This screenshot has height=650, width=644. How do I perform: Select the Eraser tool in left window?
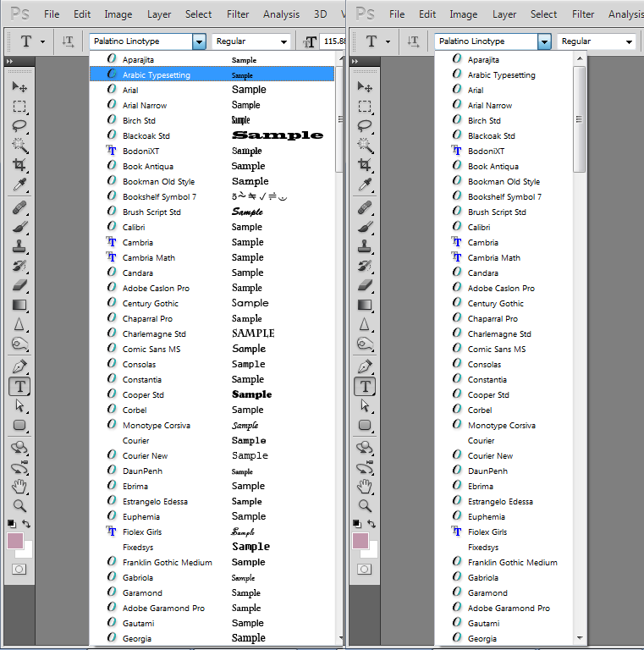[19, 285]
